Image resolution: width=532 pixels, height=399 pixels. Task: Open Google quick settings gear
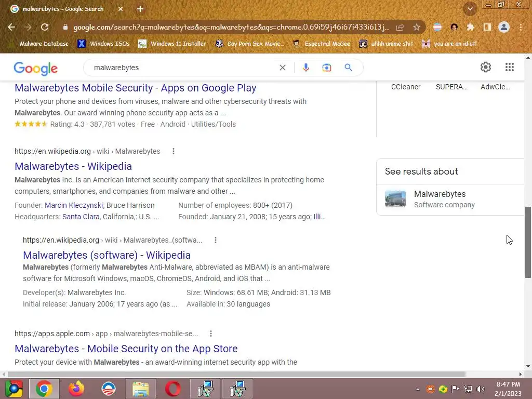[486, 67]
